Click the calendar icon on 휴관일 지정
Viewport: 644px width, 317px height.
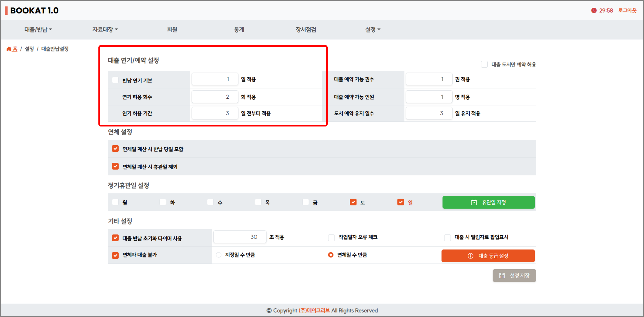pos(474,202)
